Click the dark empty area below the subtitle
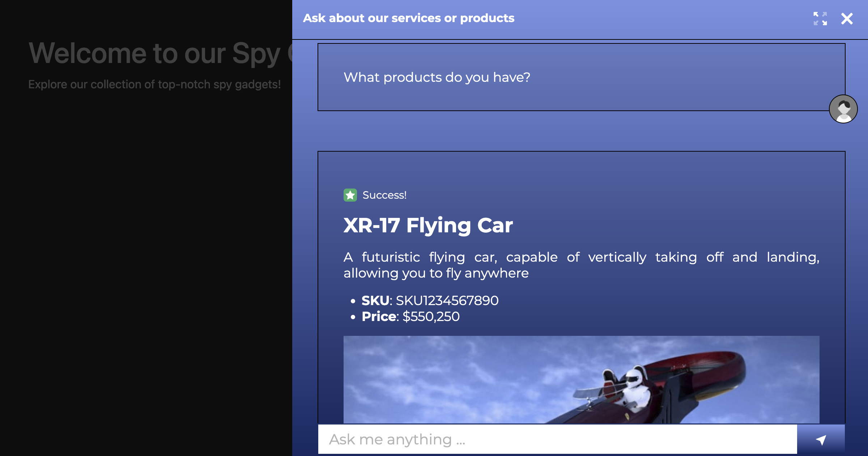Image resolution: width=868 pixels, height=456 pixels. click(145, 253)
